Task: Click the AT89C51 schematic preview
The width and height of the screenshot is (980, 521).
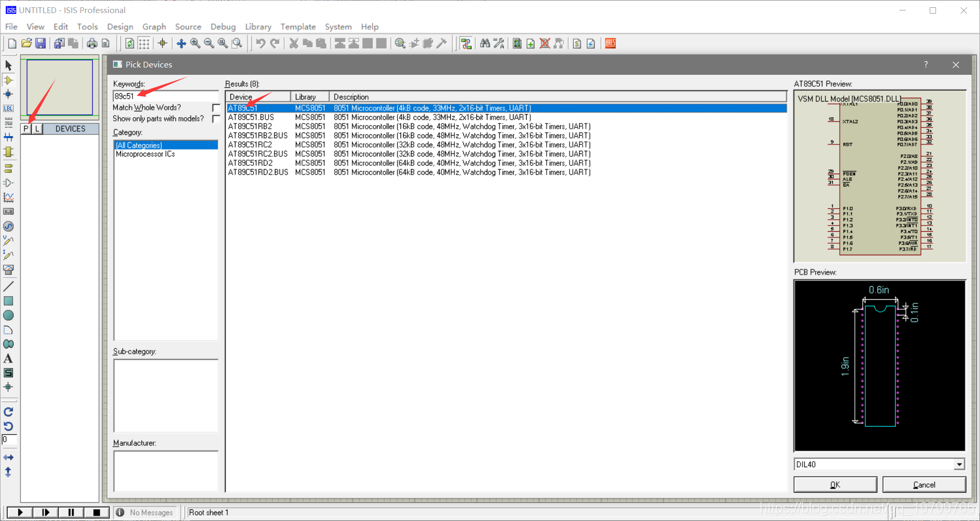Action: (x=880, y=176)
